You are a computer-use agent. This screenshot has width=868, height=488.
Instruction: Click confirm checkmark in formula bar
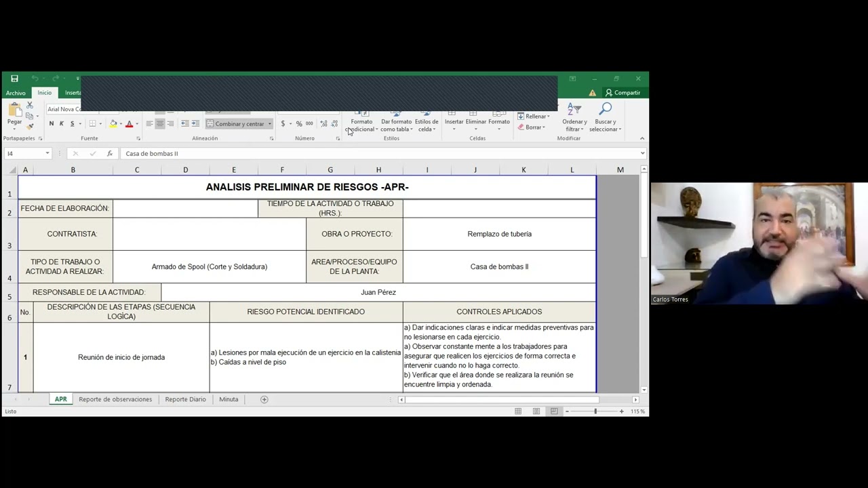(92, 153)
